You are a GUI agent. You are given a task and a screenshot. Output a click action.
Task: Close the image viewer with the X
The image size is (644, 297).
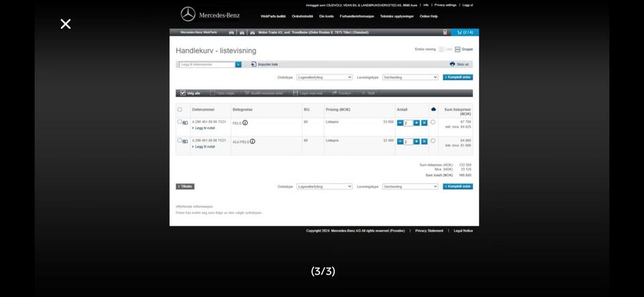(65, 24)
